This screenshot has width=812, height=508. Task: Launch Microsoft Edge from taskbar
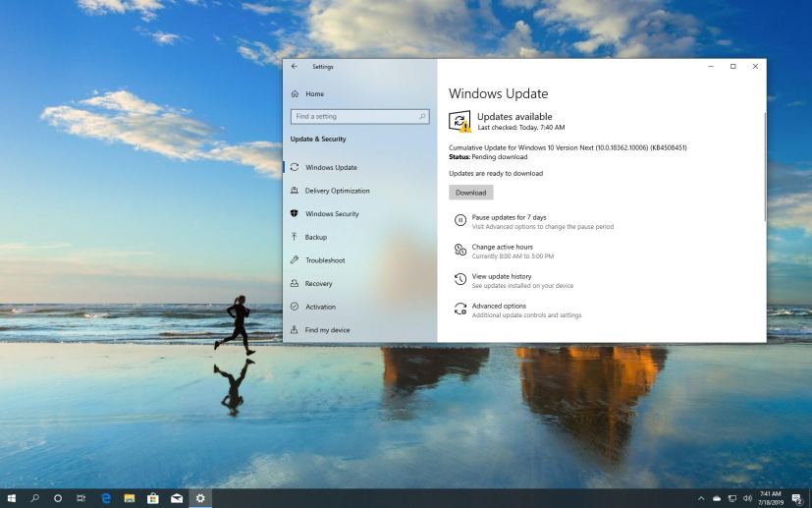(106, 498)
